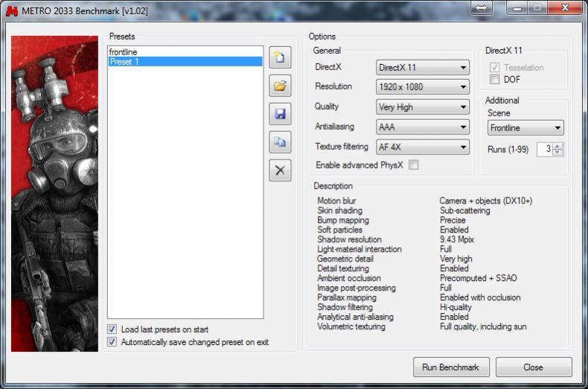This screenshot has width=588, height=389.
Task: Click the Metro 2033 logo in title bar
Action: (12, 10)
